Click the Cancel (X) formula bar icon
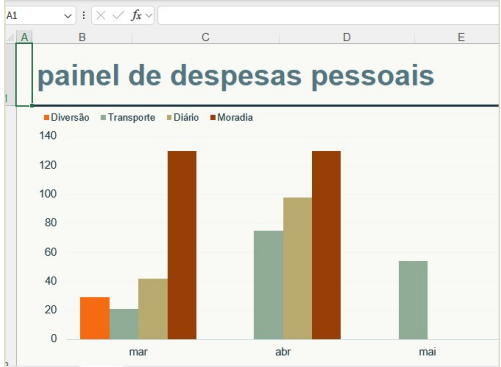Screen dimensions: 501x367 pos(100,15)
